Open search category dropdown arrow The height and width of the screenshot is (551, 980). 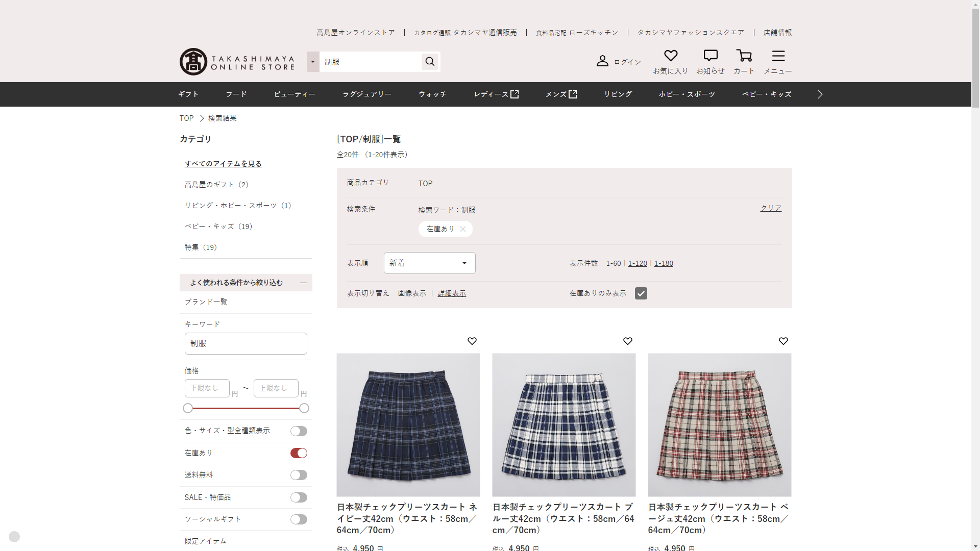(x=313, y=62)
